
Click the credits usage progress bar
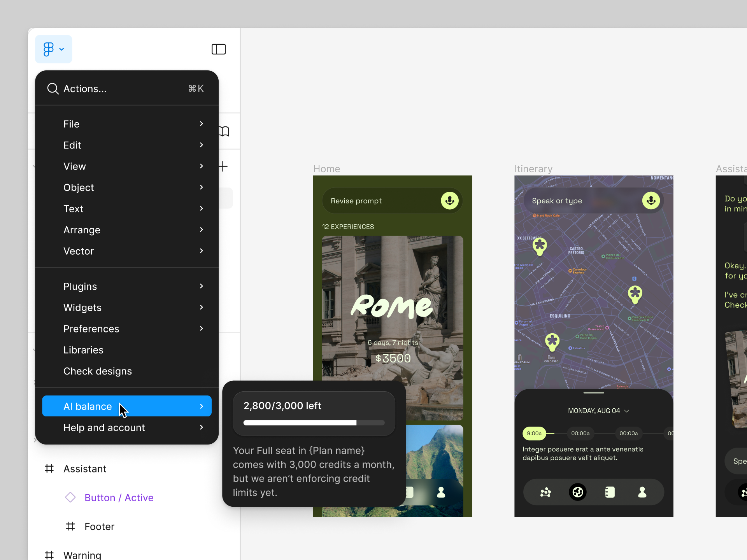pyautogui.click(x=314, y=423)
